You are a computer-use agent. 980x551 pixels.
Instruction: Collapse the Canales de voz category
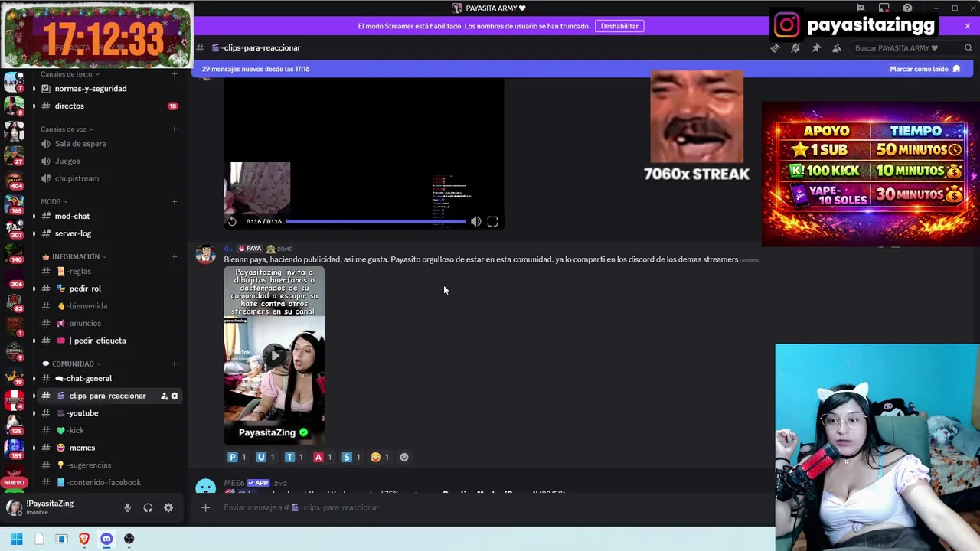click(x=67, y=129)
